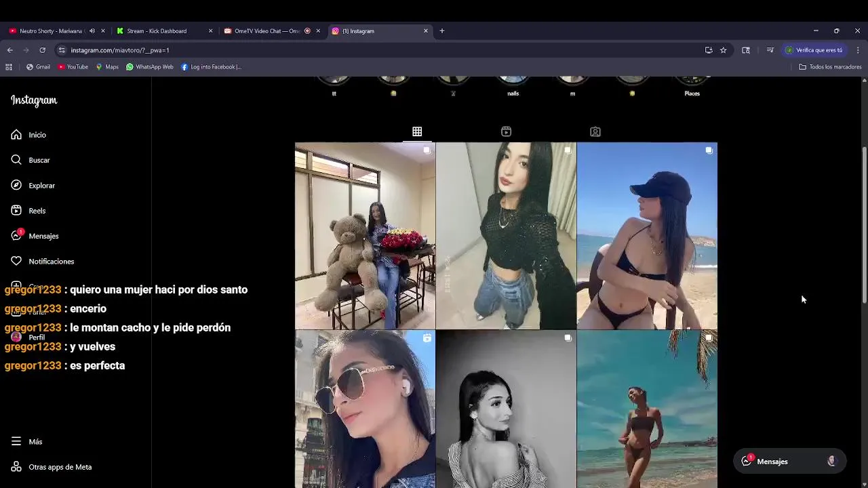The width and height of the screenshot is (868, 488).
Task: Open Mensajes in left sidebar
Action: click(35, 236)
